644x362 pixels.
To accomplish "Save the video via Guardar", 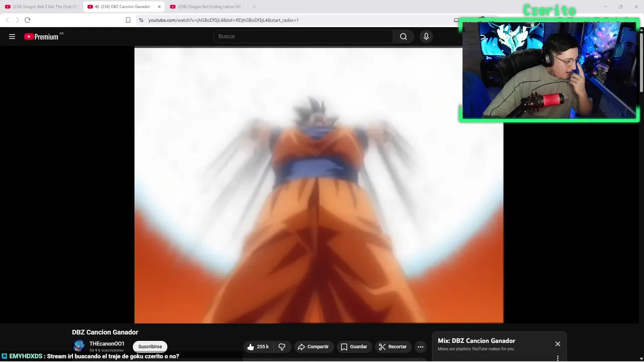I will (354, 347).
